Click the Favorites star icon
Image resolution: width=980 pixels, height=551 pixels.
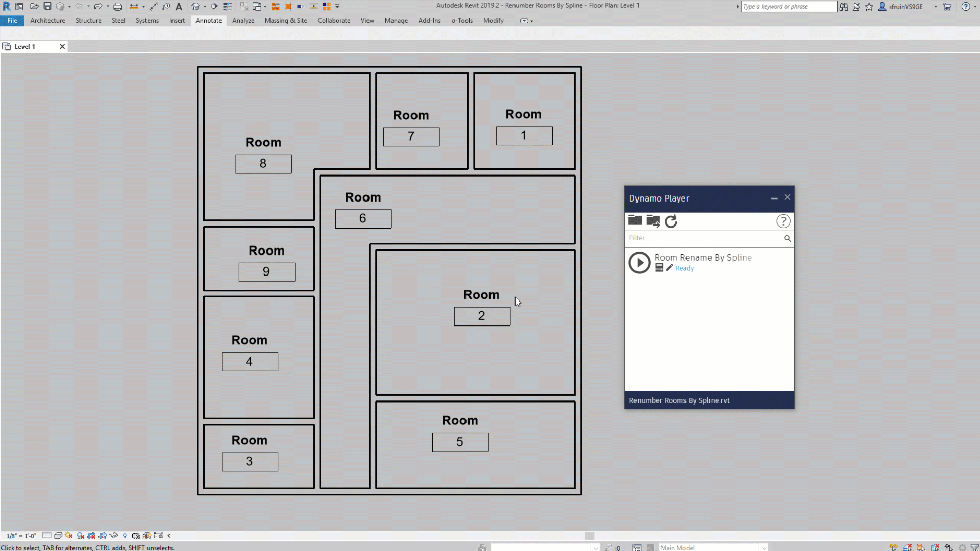[x=869, y=7]
